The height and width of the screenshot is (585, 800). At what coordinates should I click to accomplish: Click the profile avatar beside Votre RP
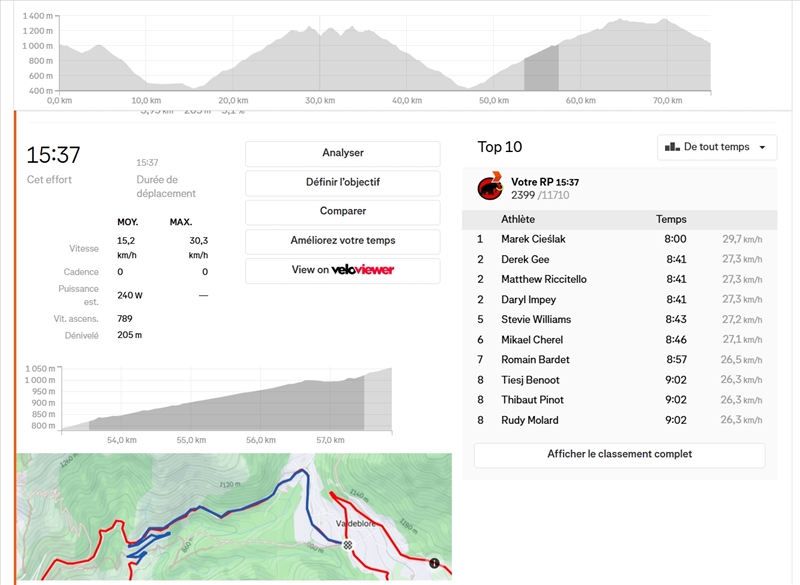pyautogui.click(x=490, y=187)
